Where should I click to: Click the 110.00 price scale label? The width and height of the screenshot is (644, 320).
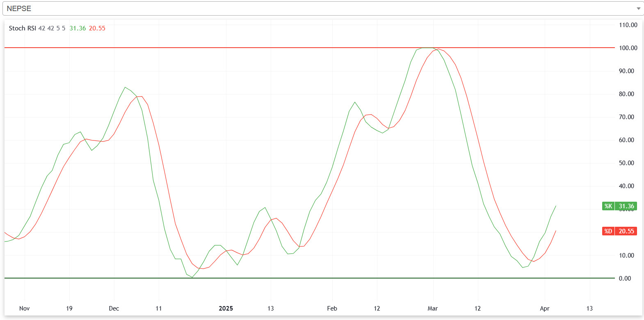(628, 25)
